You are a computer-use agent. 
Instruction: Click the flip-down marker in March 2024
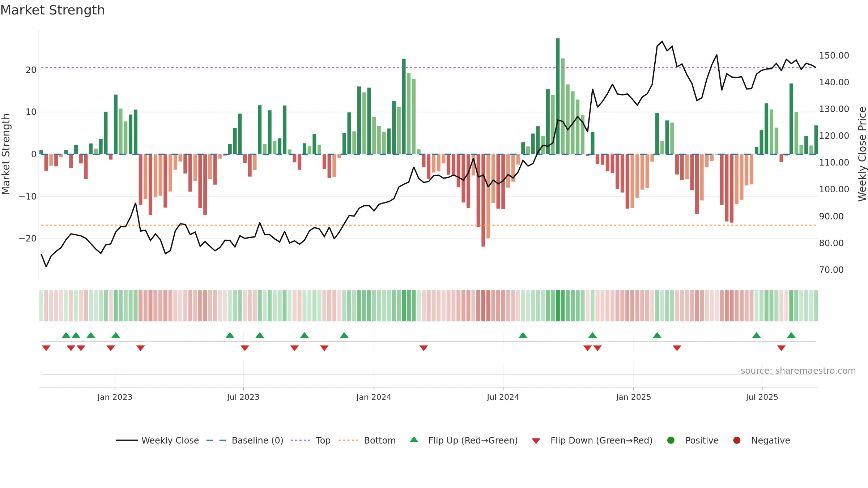click(424, 348)
